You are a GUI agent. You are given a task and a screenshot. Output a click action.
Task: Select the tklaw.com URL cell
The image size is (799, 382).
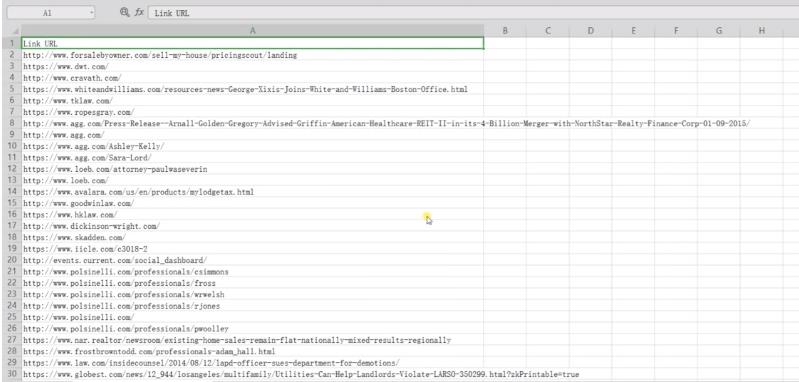252,100
